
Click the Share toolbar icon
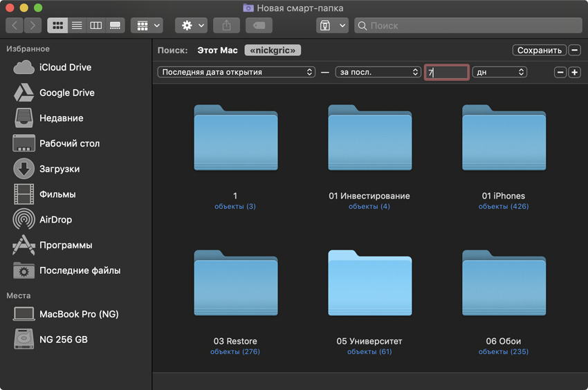[226, 26]
